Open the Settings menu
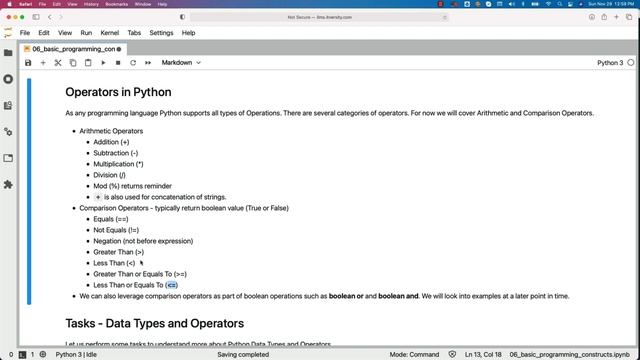 (x=161, y=33)
